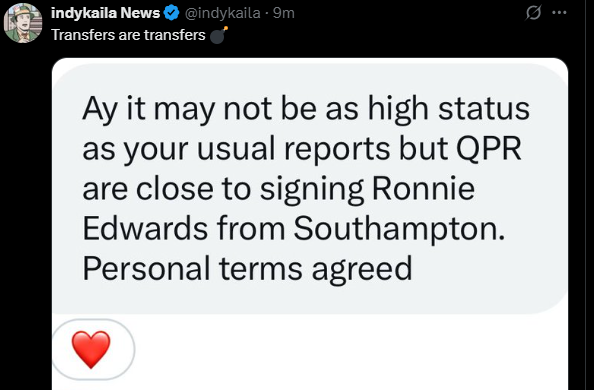Click the white area below the message bubble
Viewport: 594px width, 390px height.
[x=349, y=352]
